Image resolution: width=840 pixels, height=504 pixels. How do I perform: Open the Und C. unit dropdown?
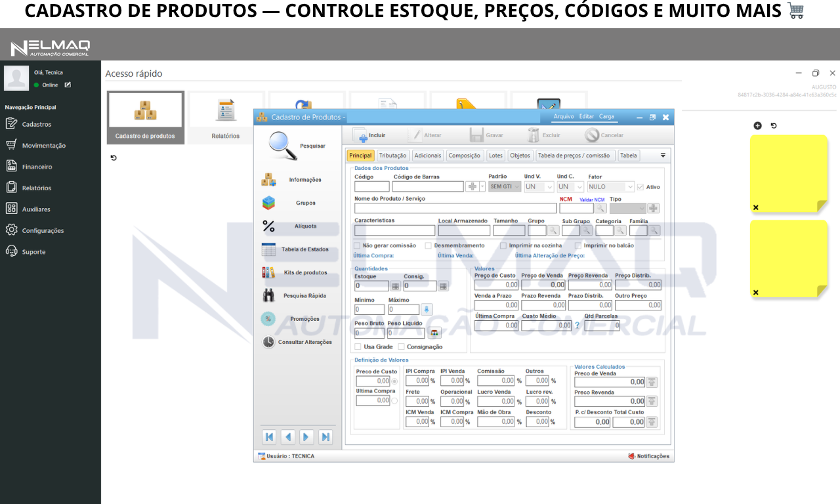pos(570,187)
